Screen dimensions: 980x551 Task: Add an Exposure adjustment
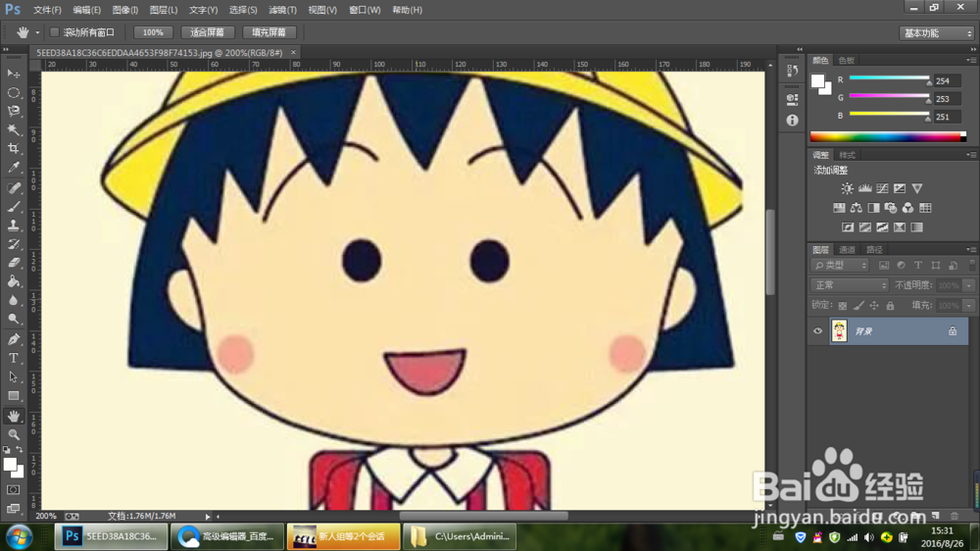(900, 188)
